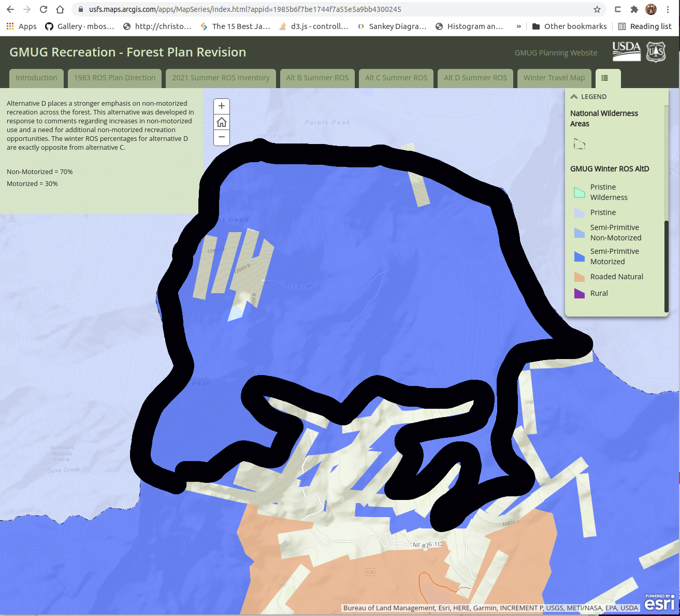Click the Roaded Natural color swatch

click(580, 277)
